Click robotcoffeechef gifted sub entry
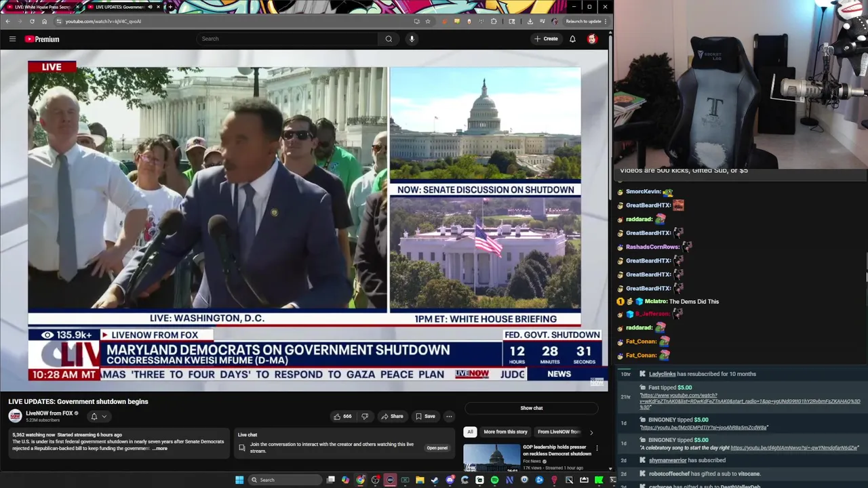The width and height of the screenshot is (868, 488). tap(705, 474)
